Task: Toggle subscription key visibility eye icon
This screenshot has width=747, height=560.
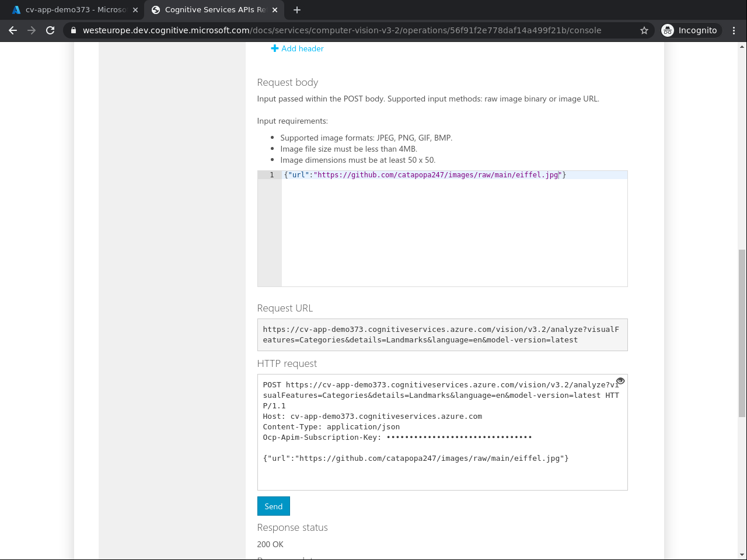Action: tap(620, 381)
